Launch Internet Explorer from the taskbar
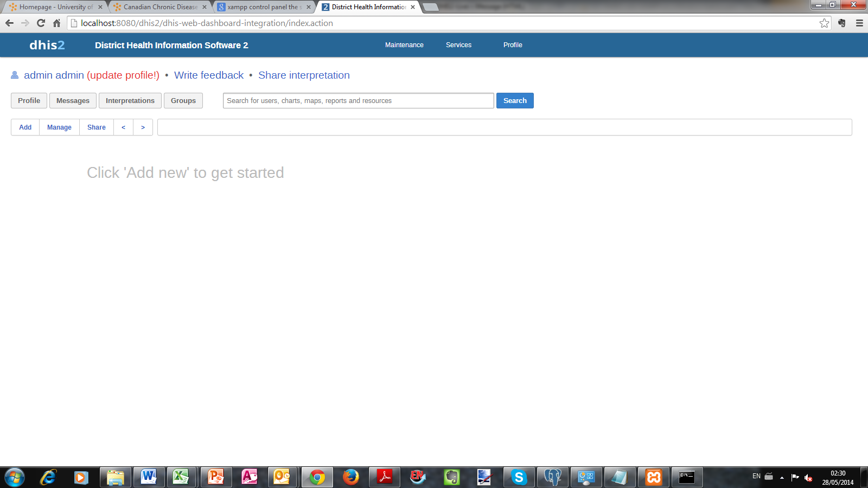Viewport: 868px width, 488px height. point(48,477)
